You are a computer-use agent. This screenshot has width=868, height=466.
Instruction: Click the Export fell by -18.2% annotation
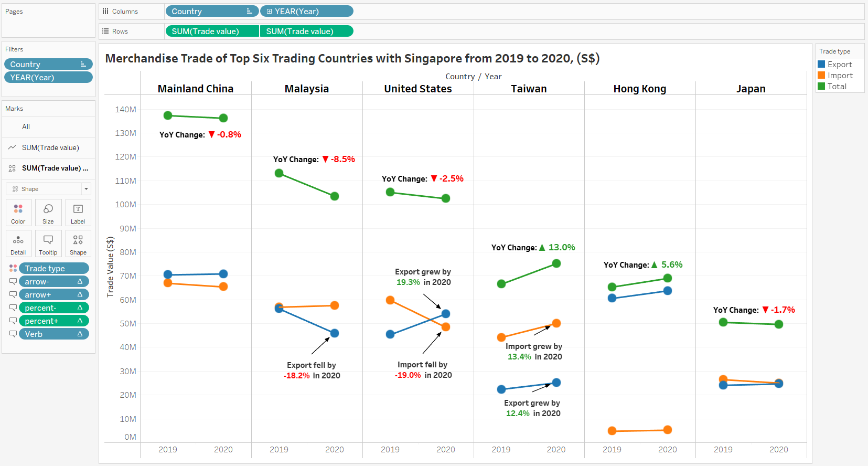pyautogui.click(x=312, y=370)
